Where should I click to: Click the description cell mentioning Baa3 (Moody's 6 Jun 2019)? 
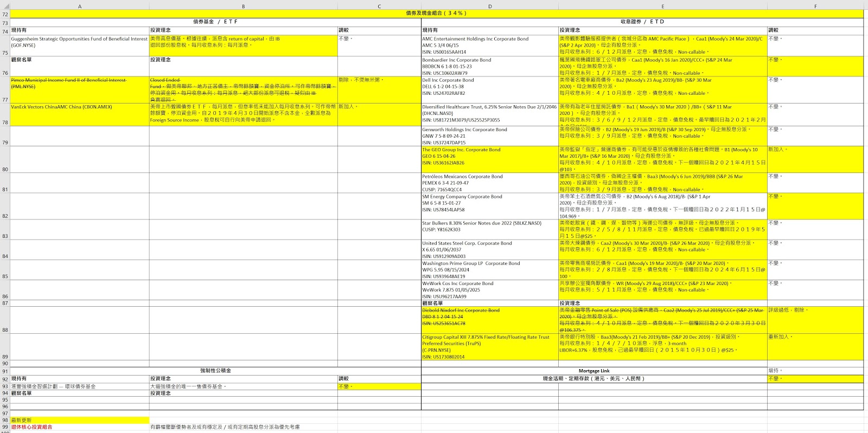[662, 183]
